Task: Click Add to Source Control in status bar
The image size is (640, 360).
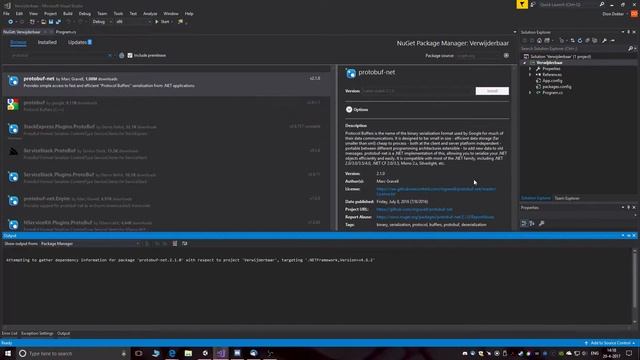Action: (x=611, y=343)
